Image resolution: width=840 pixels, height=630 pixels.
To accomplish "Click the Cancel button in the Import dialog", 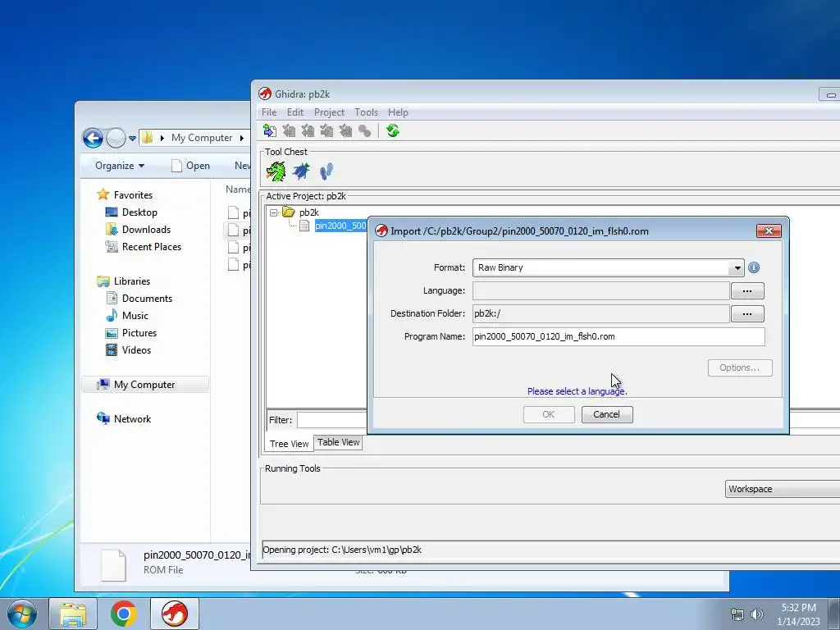I will 607,414.
